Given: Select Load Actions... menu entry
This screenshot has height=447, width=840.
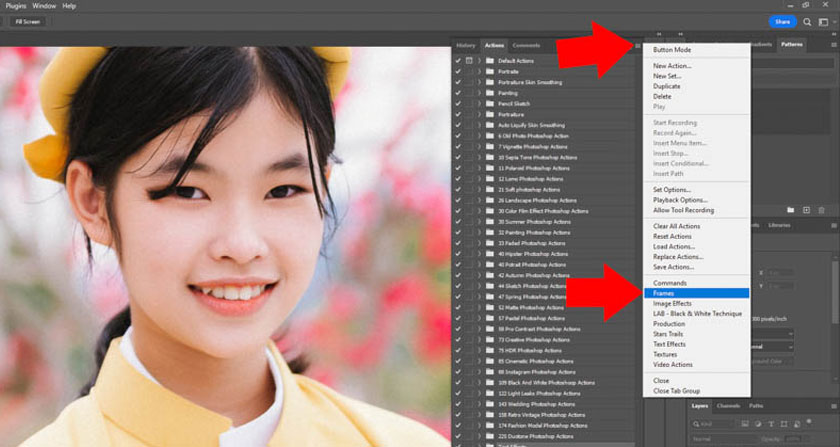Looking at the screenshot, I should point(674,247).
